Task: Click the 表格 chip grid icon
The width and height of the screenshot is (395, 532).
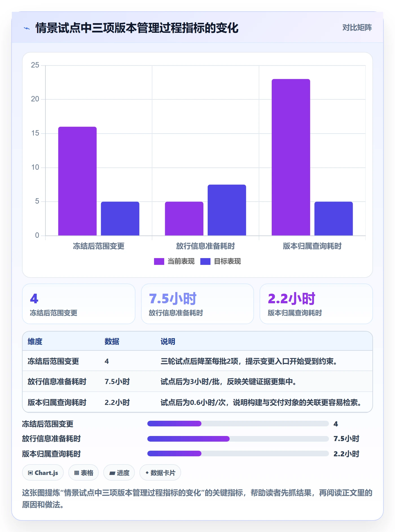Action: coord(77,473)
